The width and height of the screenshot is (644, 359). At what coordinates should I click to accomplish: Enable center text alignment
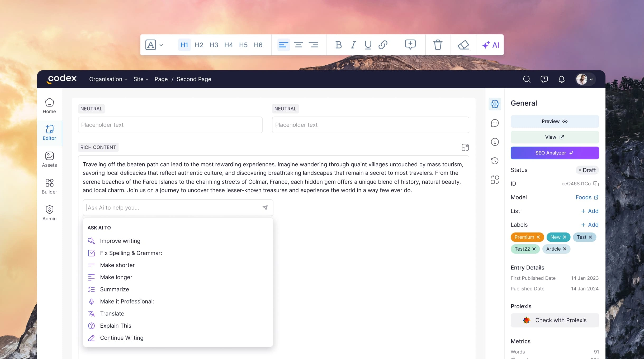tap(298, 45)
